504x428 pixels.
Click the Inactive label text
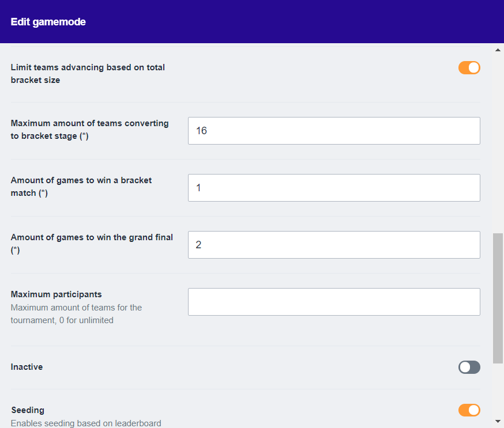27,367
